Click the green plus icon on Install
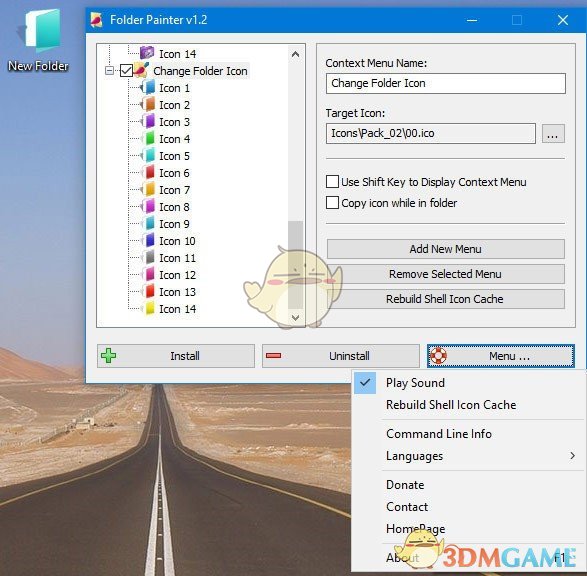Screen dimensions: 587x576 (109, 356)
